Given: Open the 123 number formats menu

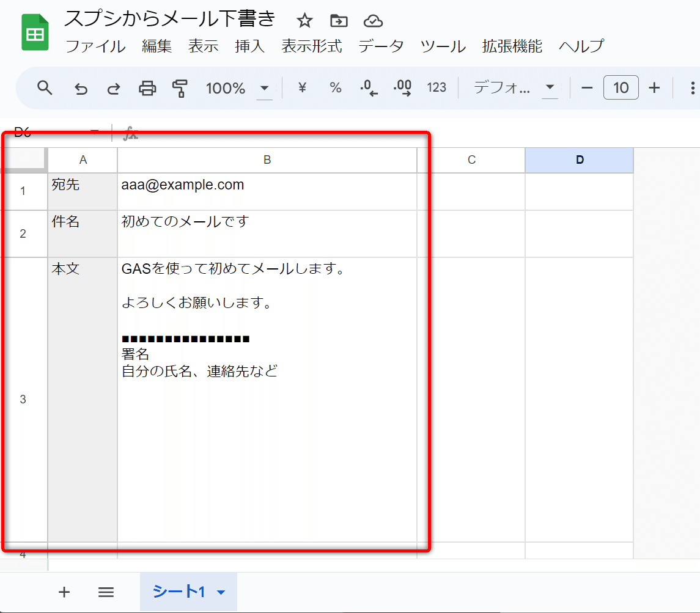Looking at the screenshot, I should tap(436, 87).
